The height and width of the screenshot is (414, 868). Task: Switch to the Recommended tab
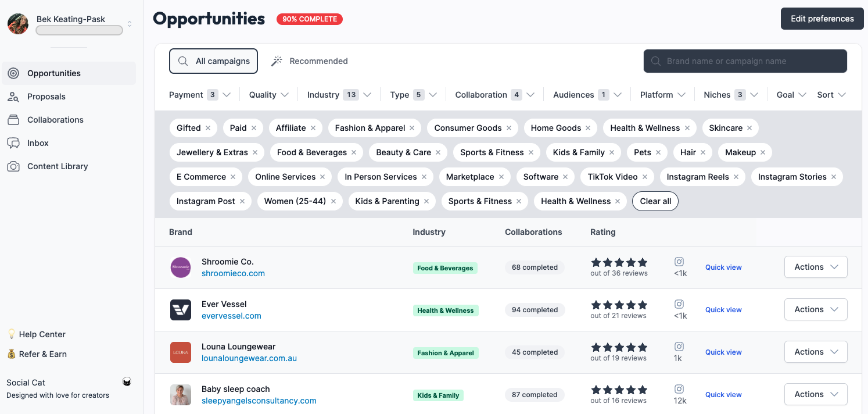tap(310, 61)
